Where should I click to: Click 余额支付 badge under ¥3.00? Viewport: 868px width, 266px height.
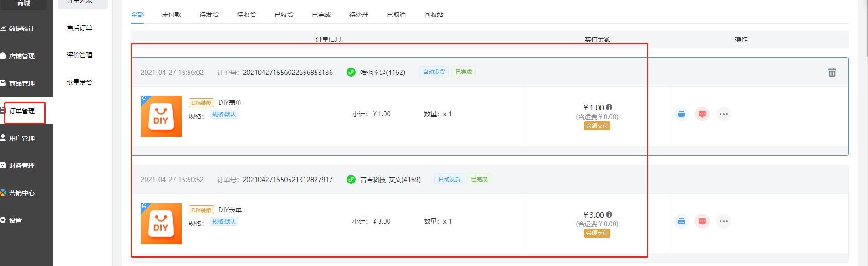coord(597,233)
